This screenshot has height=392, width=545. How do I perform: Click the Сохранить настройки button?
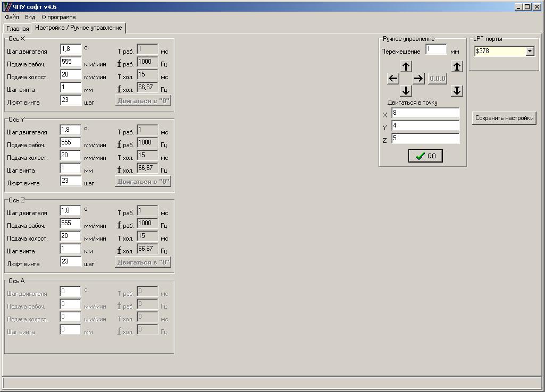504,118
